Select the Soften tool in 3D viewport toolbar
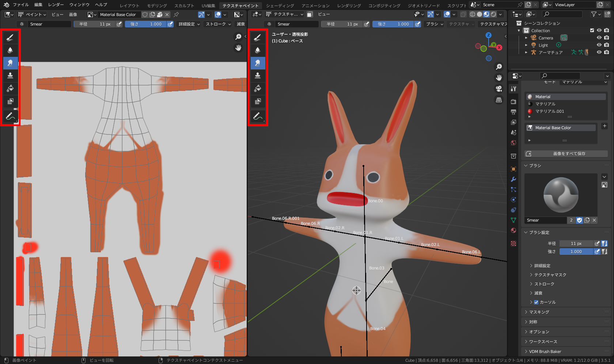This screenshot has width=614, height=364. click(x=258, y=50)
